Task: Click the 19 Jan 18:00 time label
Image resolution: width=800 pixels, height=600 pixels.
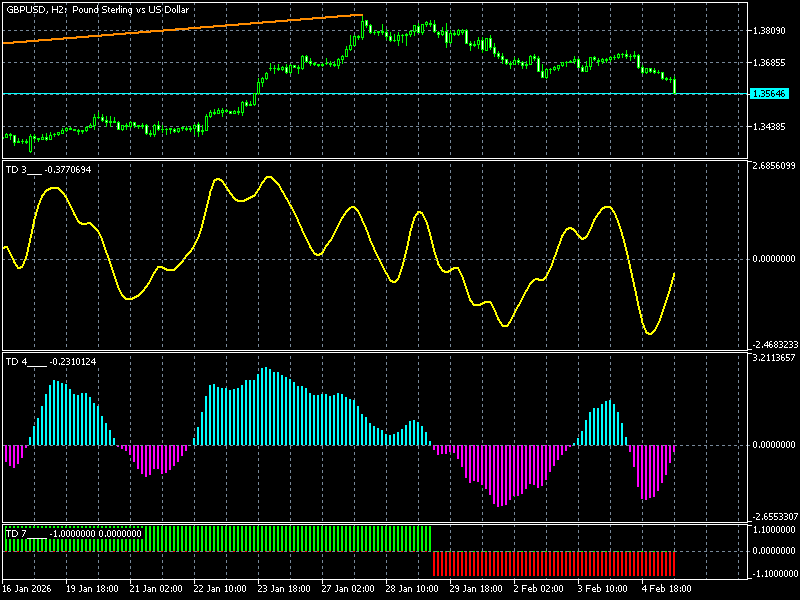Action: click(92, 589)
